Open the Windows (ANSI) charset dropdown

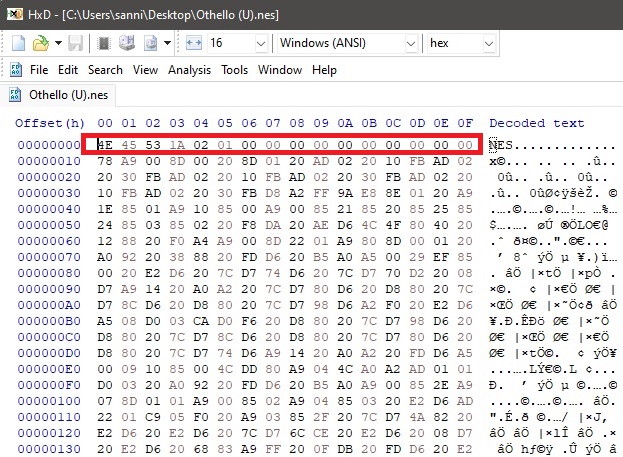[x=347, y=43]
